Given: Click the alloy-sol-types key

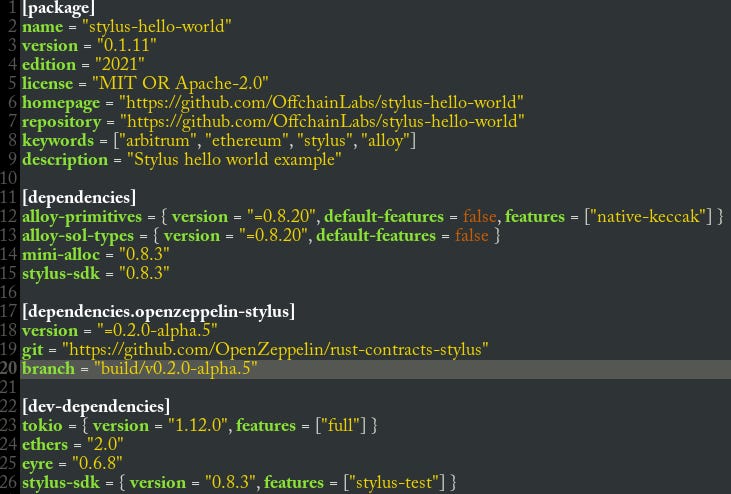Looking at the screenshot, I should coord(78,236).
